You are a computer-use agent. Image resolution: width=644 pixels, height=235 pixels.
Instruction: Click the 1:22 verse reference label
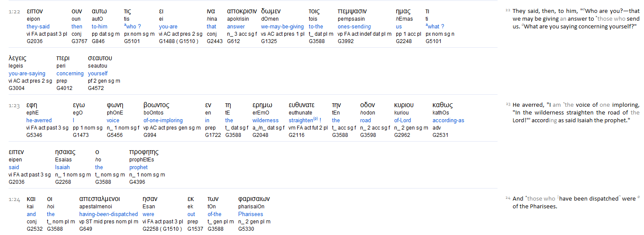click(x=14, y=11)
